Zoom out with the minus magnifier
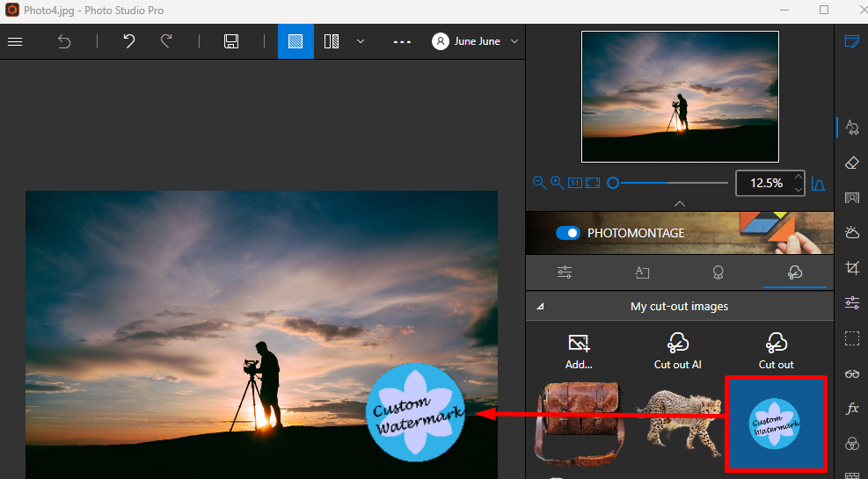The height and width of the screenshot is (479, 868). coord(539,183)
